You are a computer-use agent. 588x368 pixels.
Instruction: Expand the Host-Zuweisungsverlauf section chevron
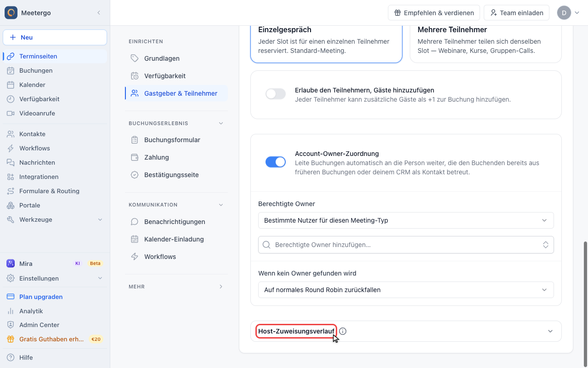click(x=550, y=331)
